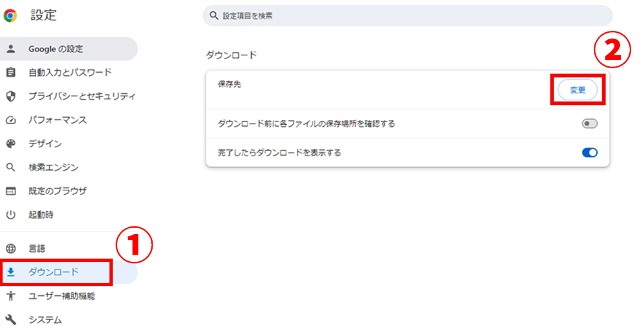This screenshot has height=330, width=644.
Task: Click the 変更 button for 保存先
Action: 578,90
